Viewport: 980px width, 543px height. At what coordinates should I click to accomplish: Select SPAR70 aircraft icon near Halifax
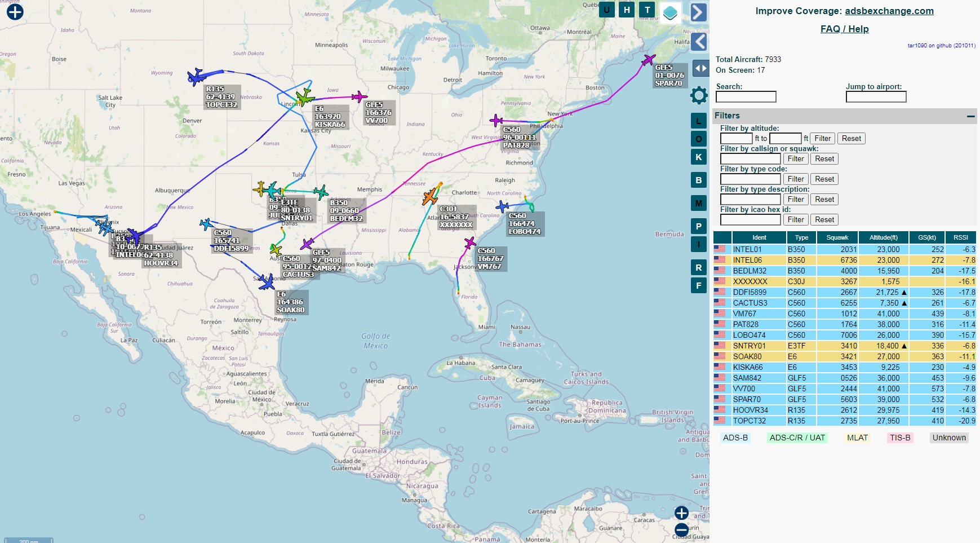pos(649,59)
